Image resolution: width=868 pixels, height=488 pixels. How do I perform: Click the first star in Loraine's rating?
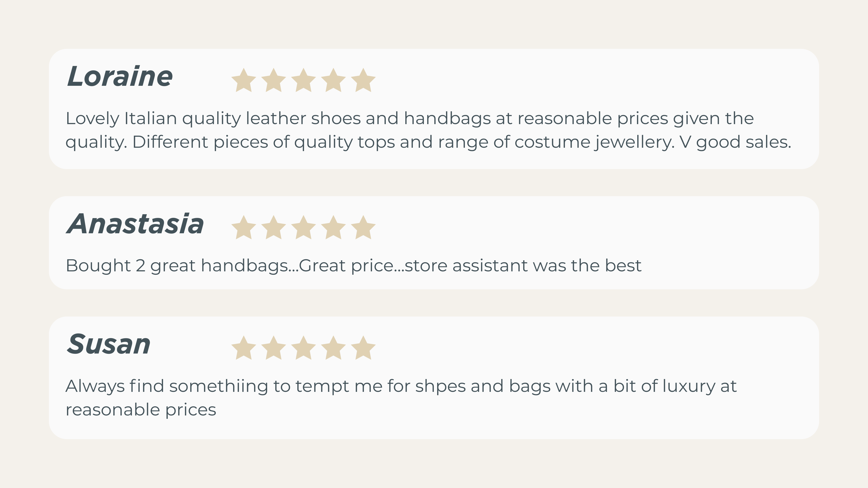244,81
